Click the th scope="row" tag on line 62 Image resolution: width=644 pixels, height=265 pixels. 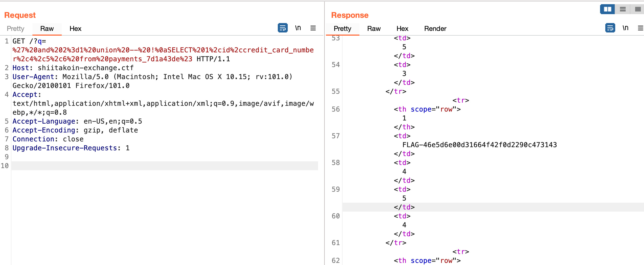(427, 261)
